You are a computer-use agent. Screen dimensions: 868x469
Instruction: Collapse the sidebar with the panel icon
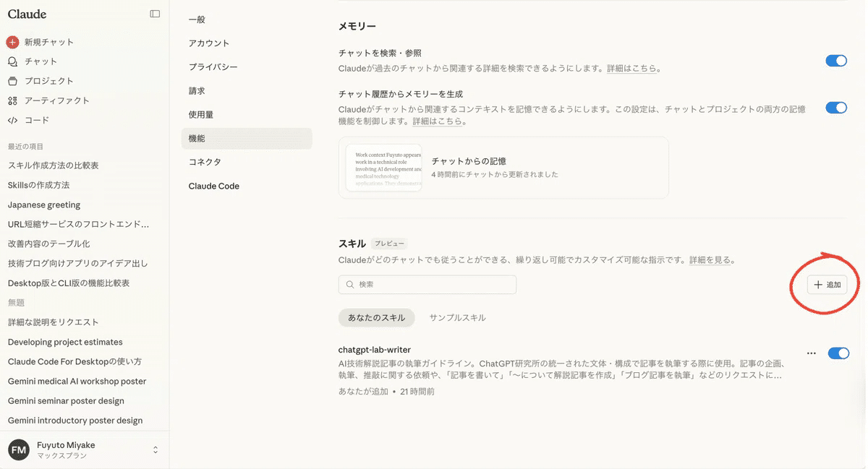point(155,14)
